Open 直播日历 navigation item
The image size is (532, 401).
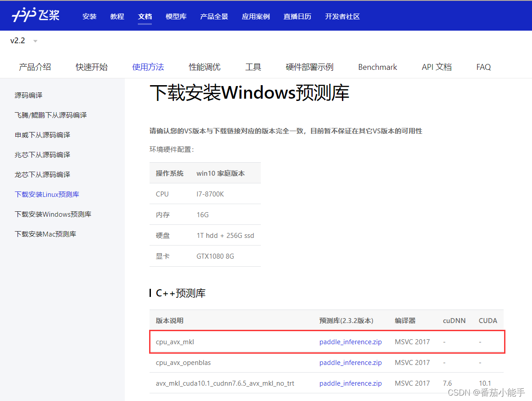pos(298,16)
